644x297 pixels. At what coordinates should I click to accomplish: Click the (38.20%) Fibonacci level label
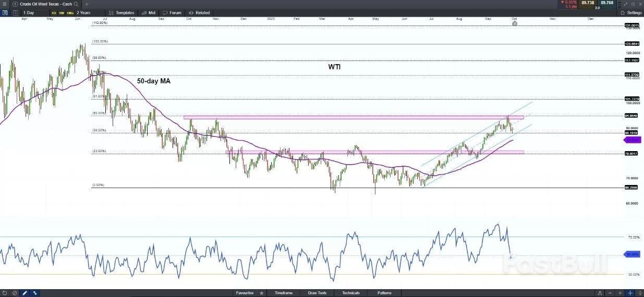point(99,130)
